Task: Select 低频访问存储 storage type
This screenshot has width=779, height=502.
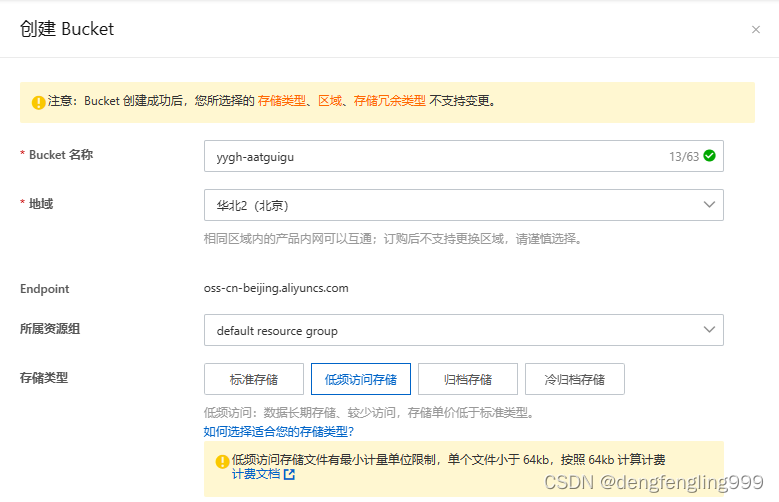Action: 361,379
